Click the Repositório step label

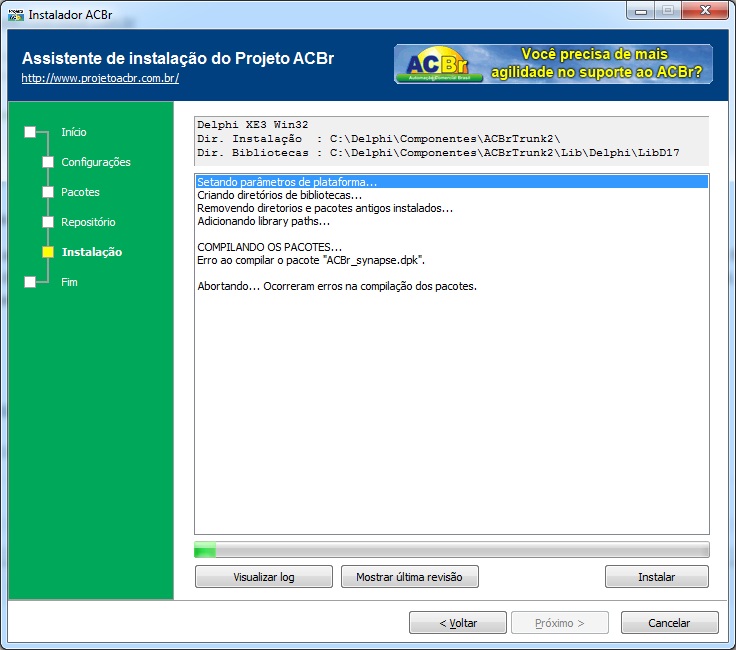[88, 222]
